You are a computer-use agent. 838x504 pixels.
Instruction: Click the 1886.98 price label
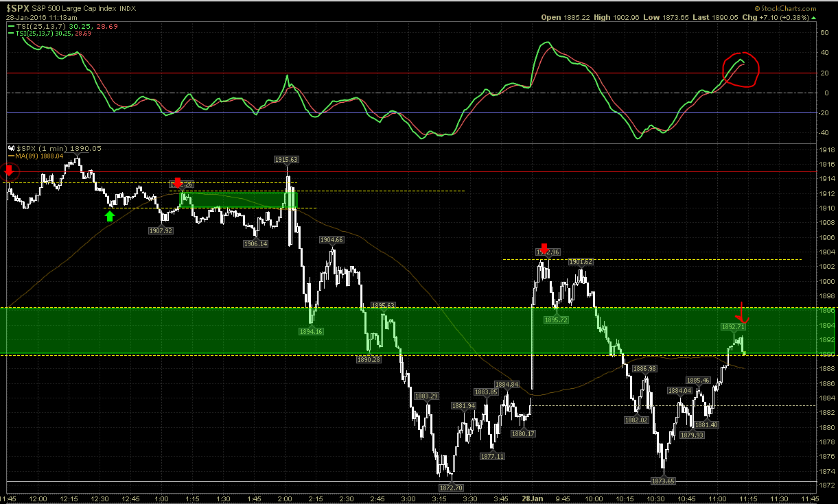coord(645,369)
